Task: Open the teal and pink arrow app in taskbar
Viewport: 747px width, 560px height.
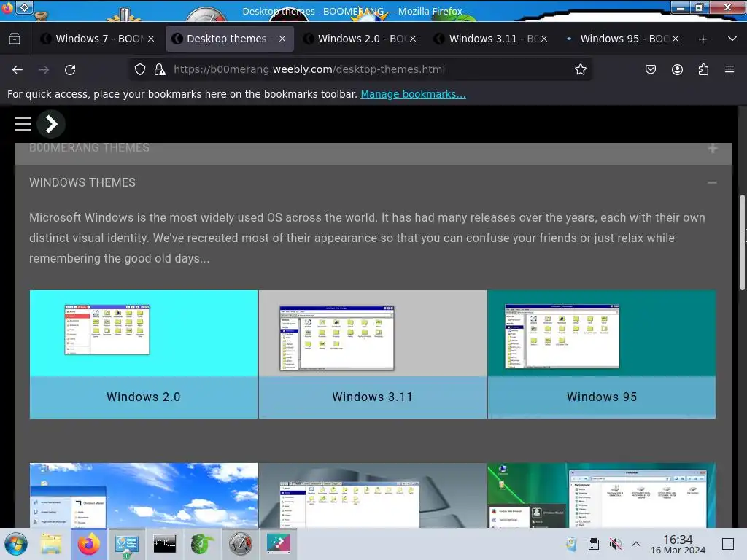Action: pyautogui.click(x=279, y=544)
